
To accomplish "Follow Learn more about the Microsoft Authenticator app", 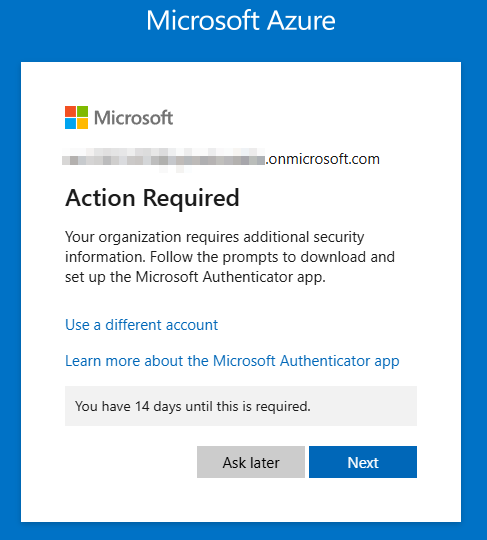I will click(232, 361).
